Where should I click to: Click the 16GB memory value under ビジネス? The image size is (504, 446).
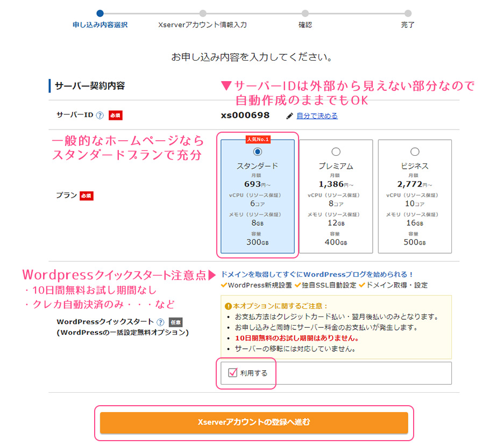(x=415, y=223)
